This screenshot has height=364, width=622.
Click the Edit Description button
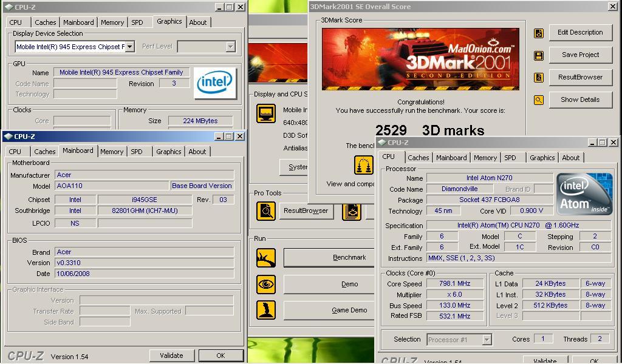(580, 33)
